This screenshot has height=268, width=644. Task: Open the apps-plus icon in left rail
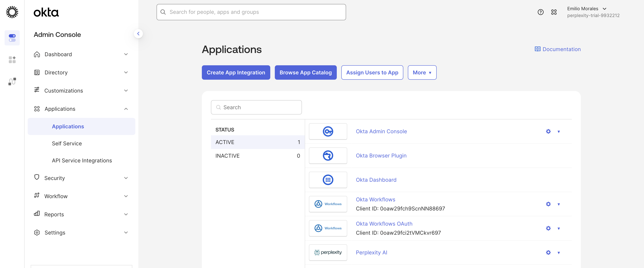pos(12,60)
